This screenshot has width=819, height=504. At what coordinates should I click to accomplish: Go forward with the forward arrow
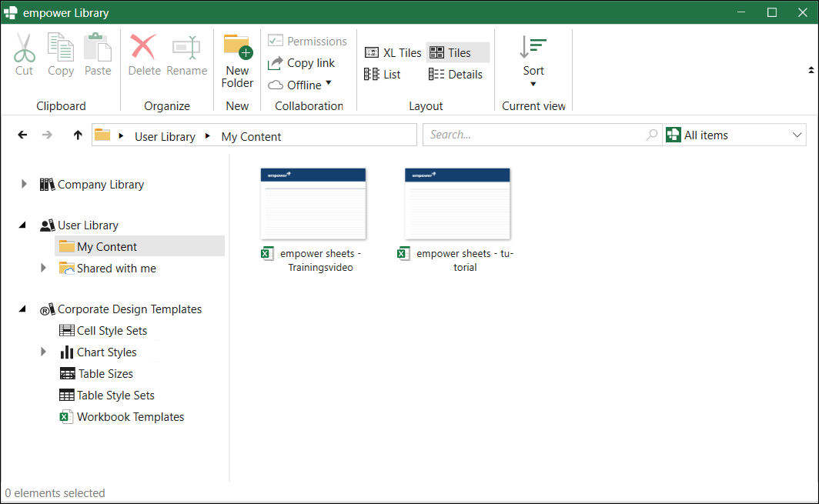coord(48,135)
